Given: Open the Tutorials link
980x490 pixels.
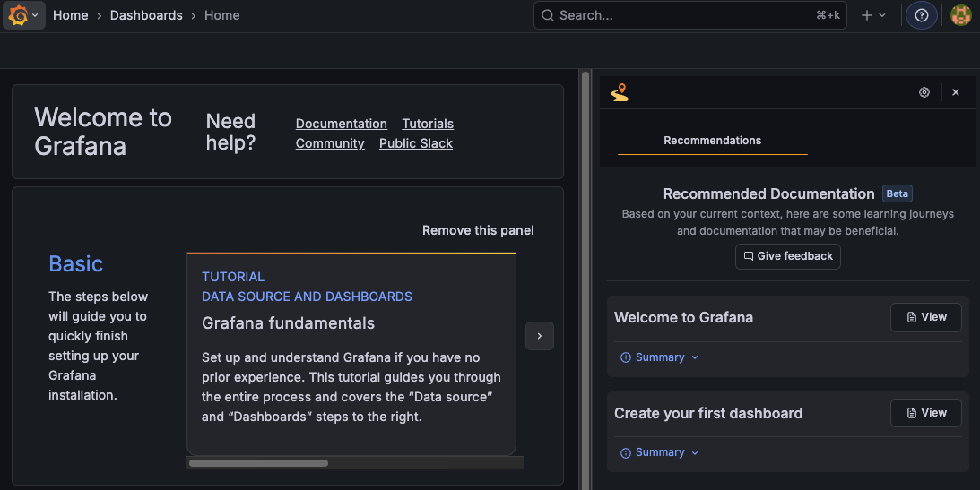Looking at the screenshot, I should pyautogui.click(x=428, y=124).
